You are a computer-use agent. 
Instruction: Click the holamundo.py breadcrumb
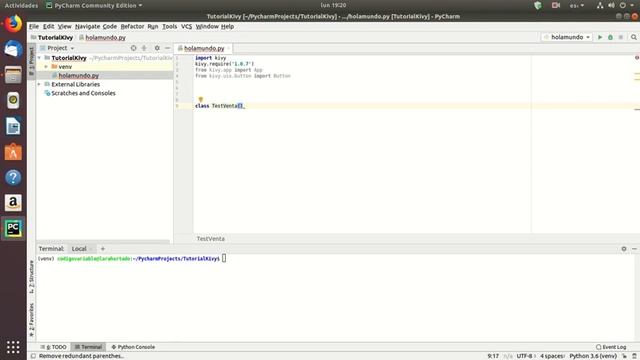click(x=102, y=37)
